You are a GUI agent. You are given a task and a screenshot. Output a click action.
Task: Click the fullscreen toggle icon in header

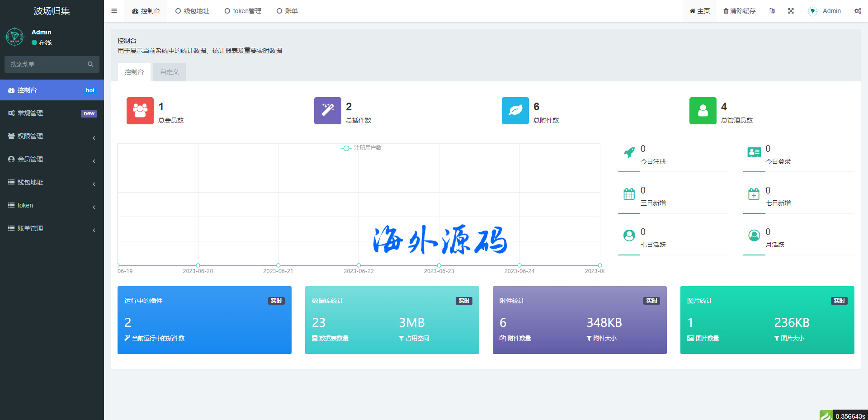click(x=791, y=11)
